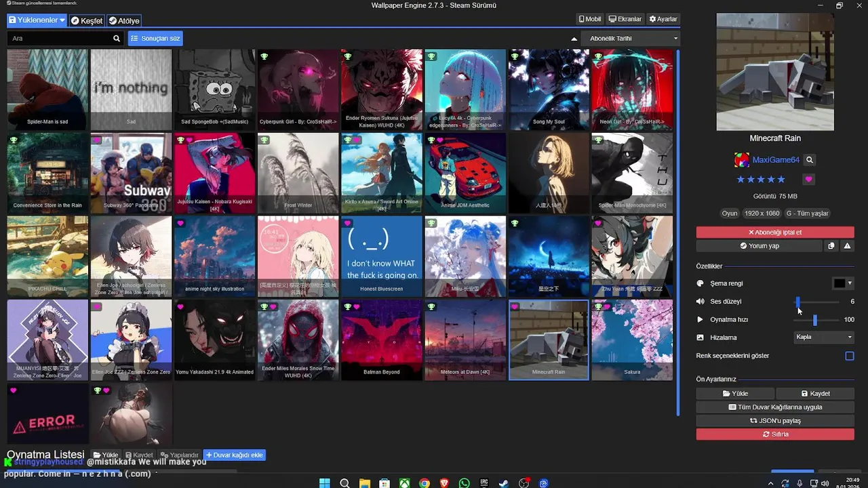This screenshot has width=868, height=488.
Task: Select the 'Spider-Man is sad' wallpaper
Action: (x=47, y=89)
